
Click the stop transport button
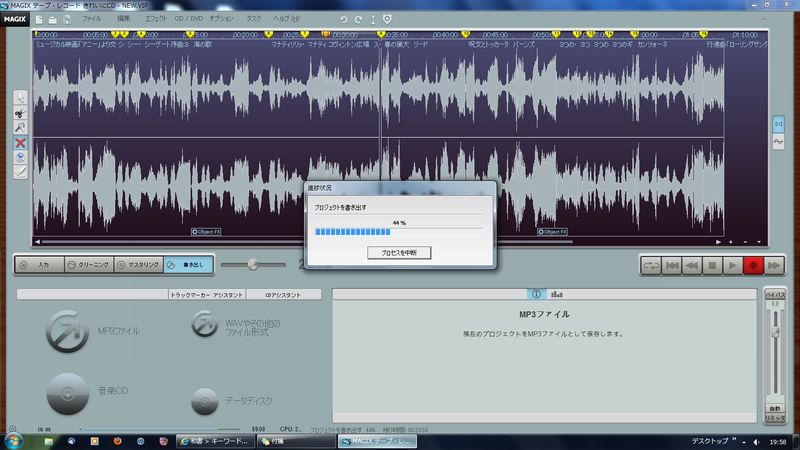[x=712, y=265]
